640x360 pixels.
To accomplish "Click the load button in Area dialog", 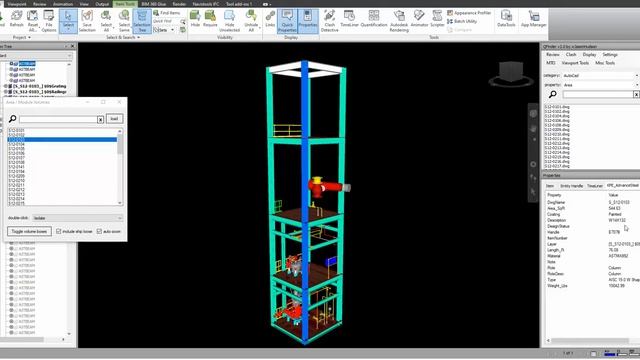I will (114, 119).
